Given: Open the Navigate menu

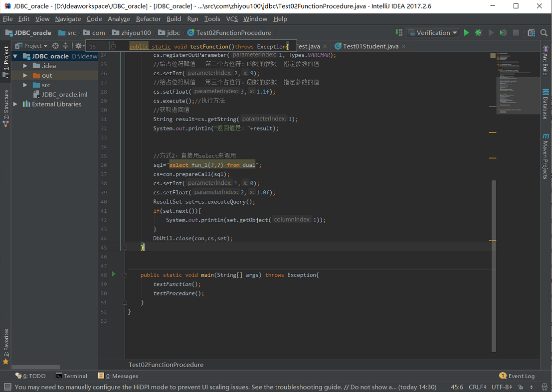Looking at the screenshot, I should [68, 19].
